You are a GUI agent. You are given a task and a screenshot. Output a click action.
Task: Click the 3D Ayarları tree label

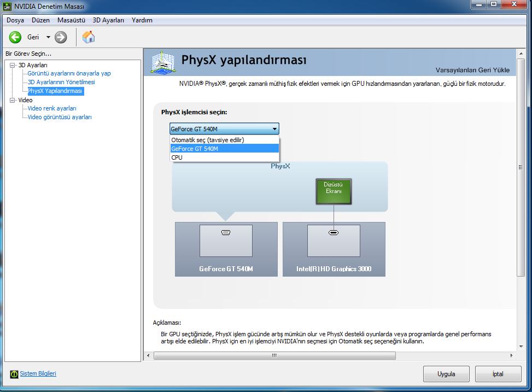click(33, 65)
